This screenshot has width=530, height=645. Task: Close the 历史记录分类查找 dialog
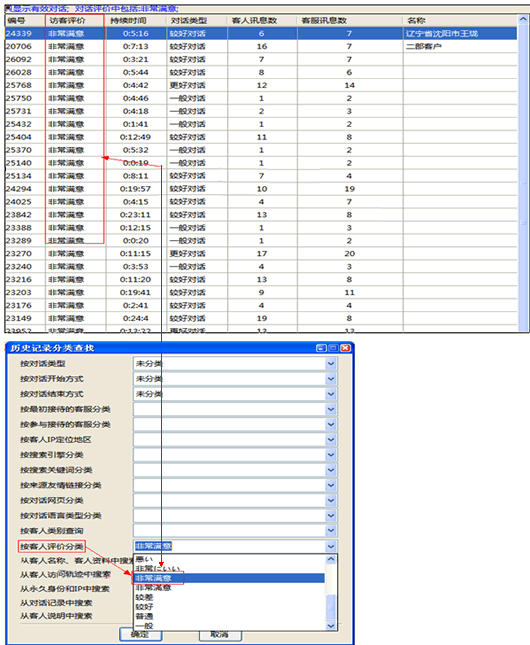click(x=346, y=348)
